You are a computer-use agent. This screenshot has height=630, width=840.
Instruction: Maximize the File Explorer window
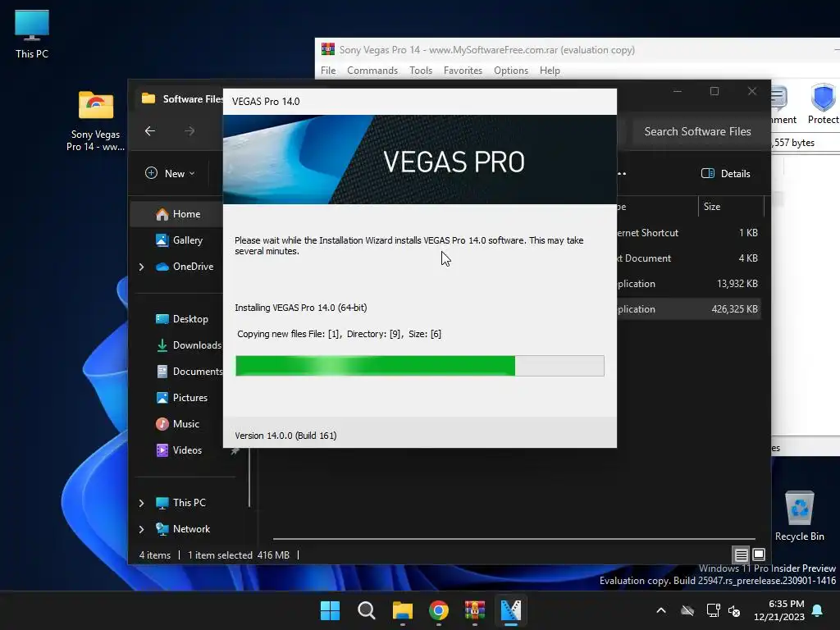pos(714,91)
